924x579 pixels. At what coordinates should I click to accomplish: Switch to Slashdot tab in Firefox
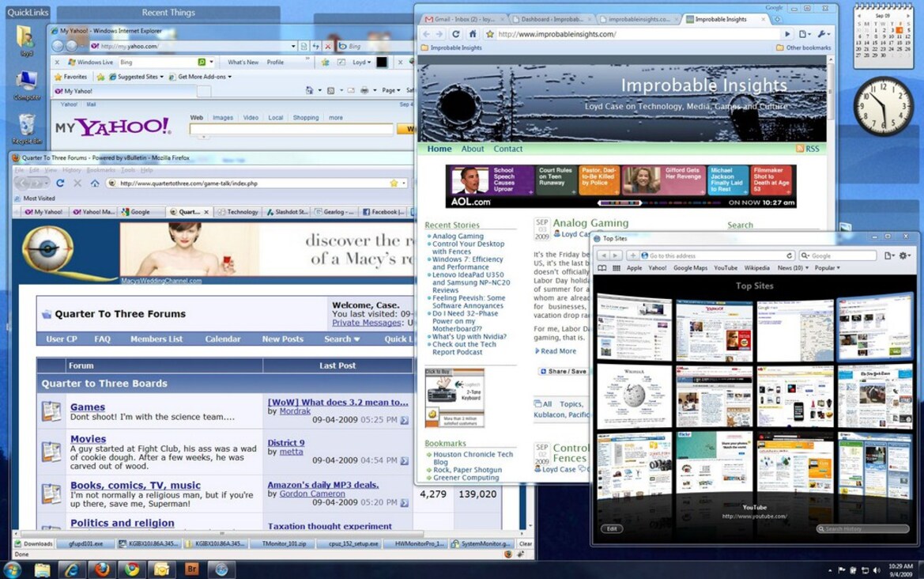287,212
